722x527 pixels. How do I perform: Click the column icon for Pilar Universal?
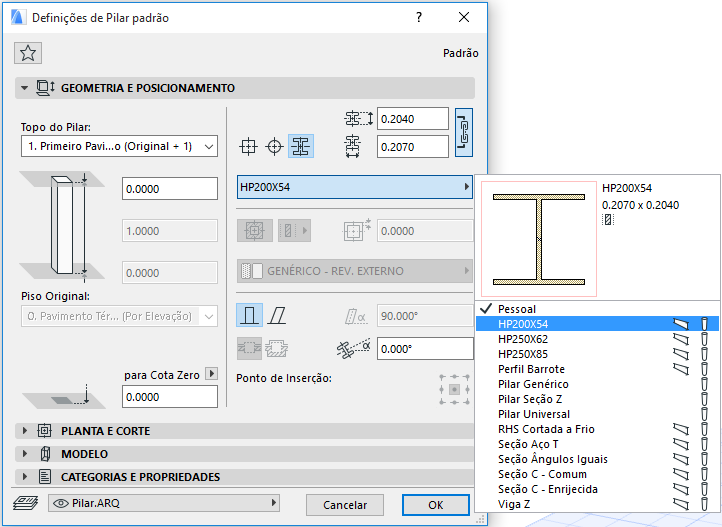tap(704, 414)
